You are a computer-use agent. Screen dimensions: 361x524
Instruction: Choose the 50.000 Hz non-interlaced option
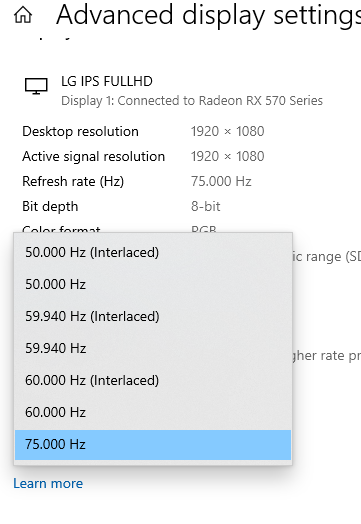click(x=153, y=284)
